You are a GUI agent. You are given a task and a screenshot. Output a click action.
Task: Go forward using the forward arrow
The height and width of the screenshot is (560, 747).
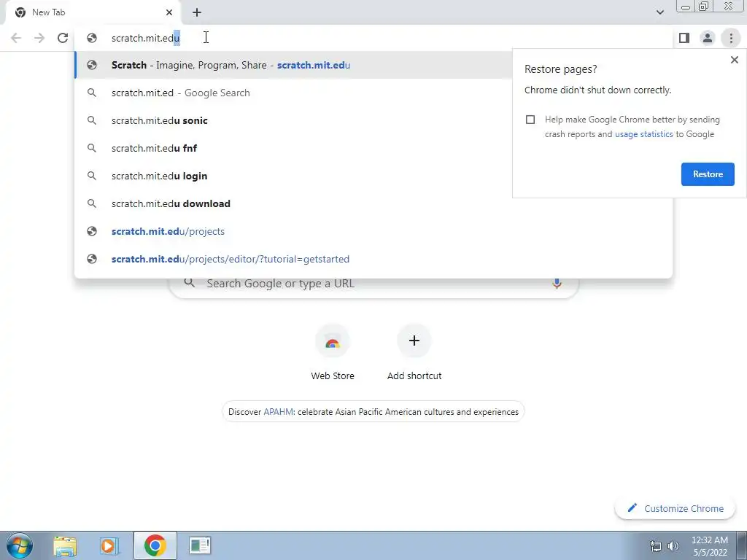coord(39,38)
